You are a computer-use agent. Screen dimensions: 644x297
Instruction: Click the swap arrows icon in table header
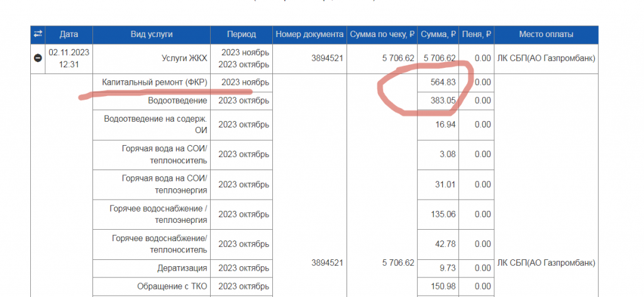click(38, 34)
